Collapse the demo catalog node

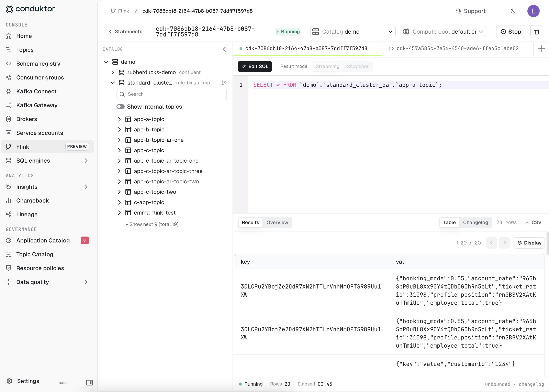(x=106, y=62)
